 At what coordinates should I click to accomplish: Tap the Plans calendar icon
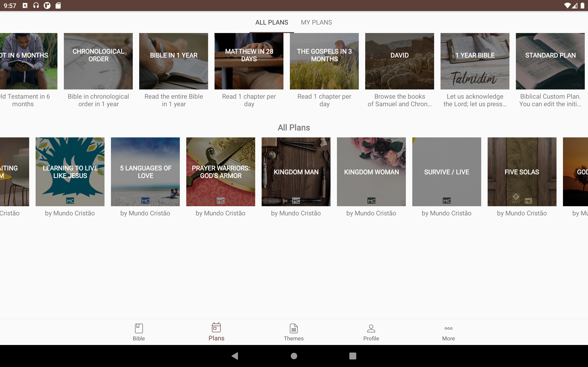pyautogui.click(x=216, y=328)
